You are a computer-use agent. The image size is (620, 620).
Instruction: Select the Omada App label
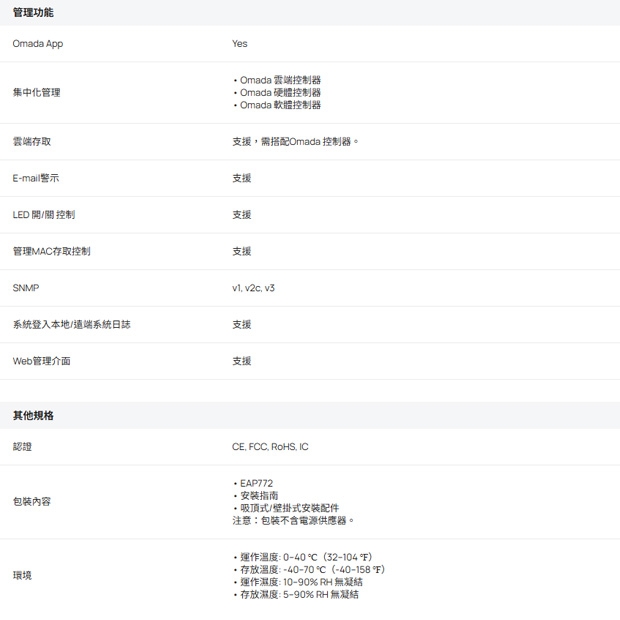38,43
